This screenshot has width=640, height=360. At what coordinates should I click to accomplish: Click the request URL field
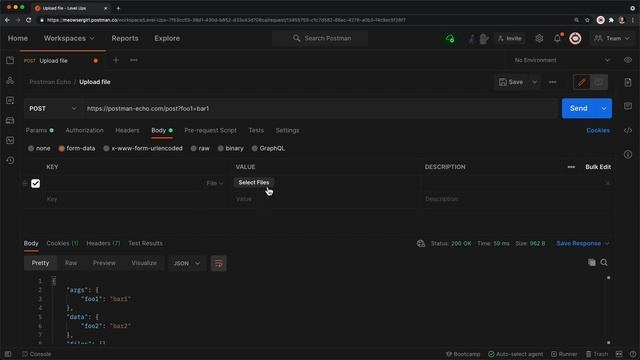(320, 109)
